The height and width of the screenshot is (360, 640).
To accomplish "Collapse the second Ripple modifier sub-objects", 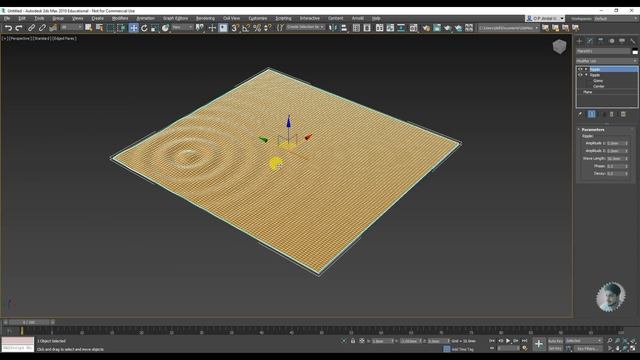I will 586,75.
